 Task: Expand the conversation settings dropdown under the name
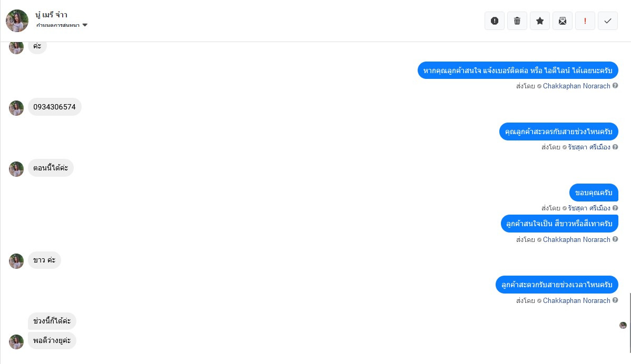coord(62,25)
